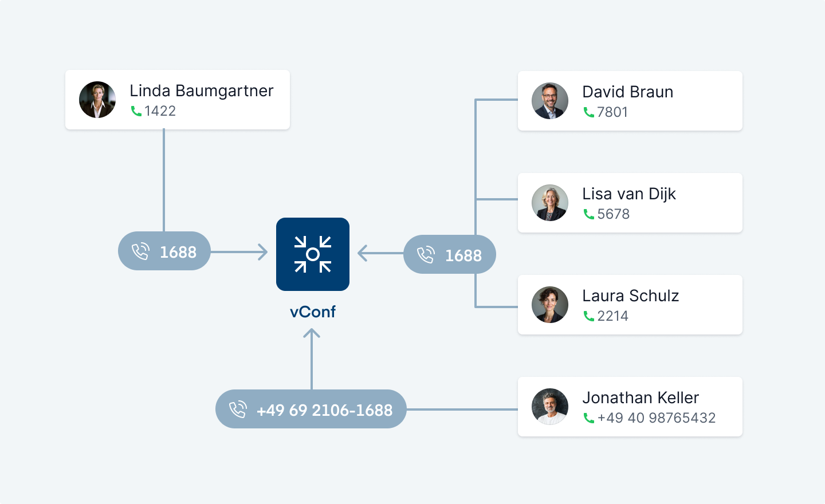Viewport: 825px width, 504px height.
Task: Click green phone icon beside 2214
Action: click(x=589, y=316)
